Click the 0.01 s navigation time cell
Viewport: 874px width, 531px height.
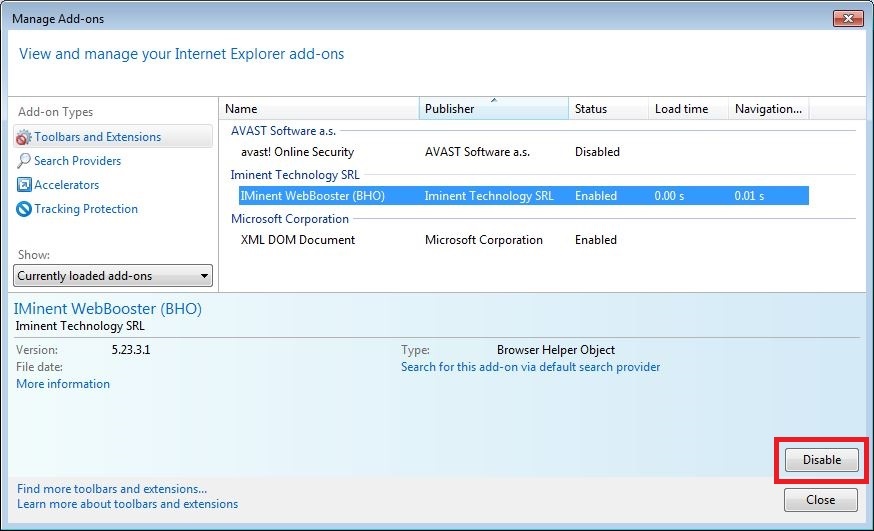749,196
